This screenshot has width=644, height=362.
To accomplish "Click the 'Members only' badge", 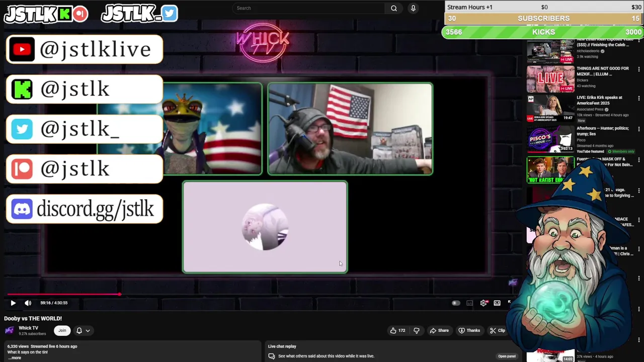I will click(621, 151).
